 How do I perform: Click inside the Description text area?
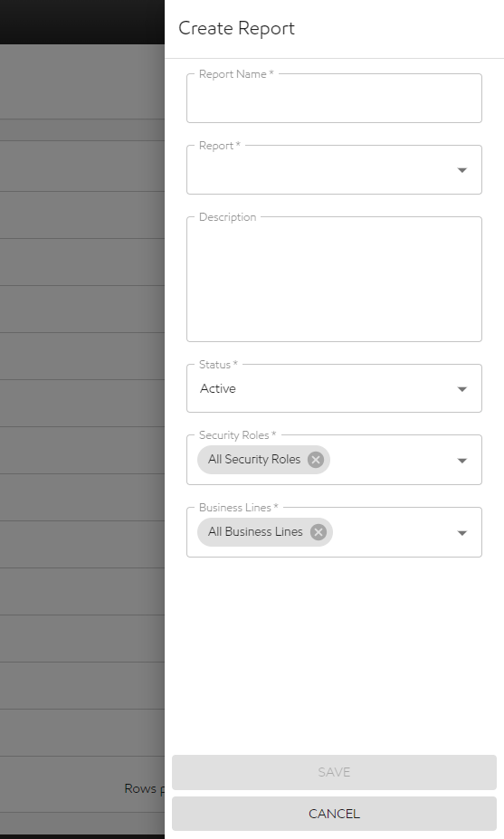pyautogui.click(x=335, y=280)
